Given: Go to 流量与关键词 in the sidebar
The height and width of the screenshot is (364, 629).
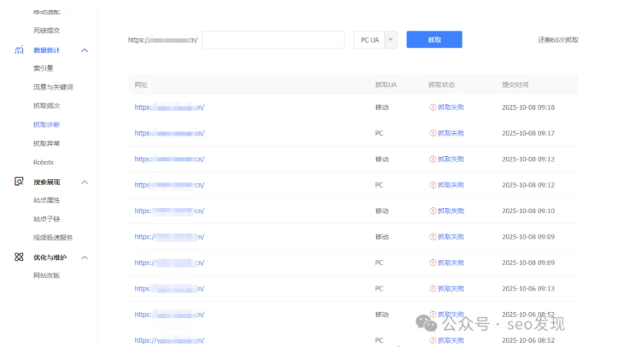Looking at the screenshot, I should (53, 87).
